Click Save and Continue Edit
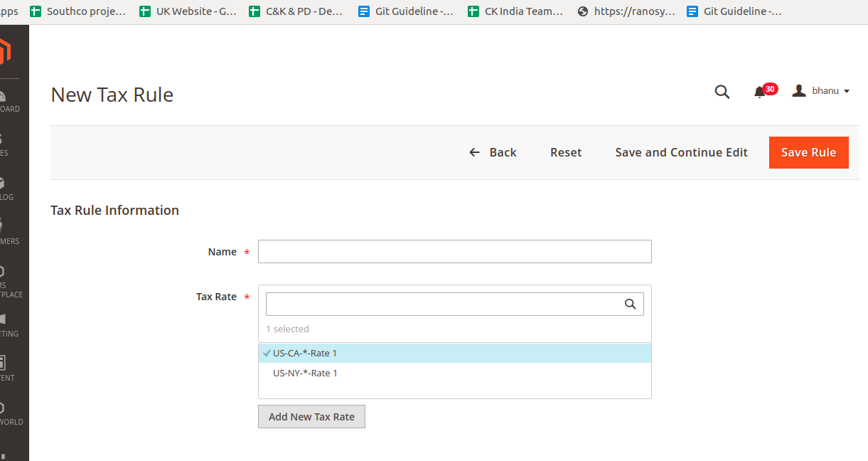Viewport: 868px width, 461px height. [x=680, y=152]
